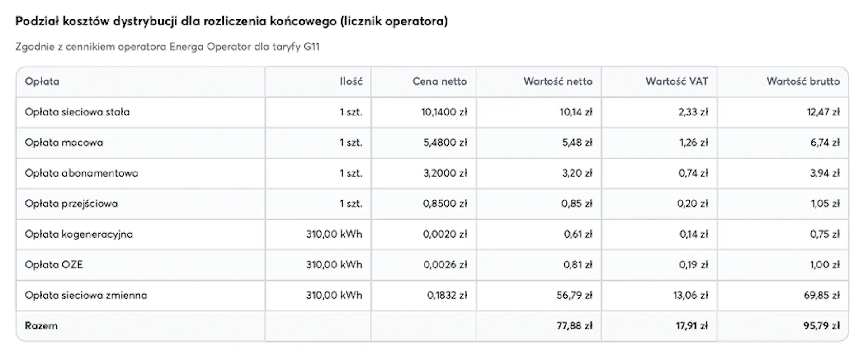Select the "Opłata sieciowa stała" row label
868x358 pixels.
pyautogui.click(x=77, y=112)
